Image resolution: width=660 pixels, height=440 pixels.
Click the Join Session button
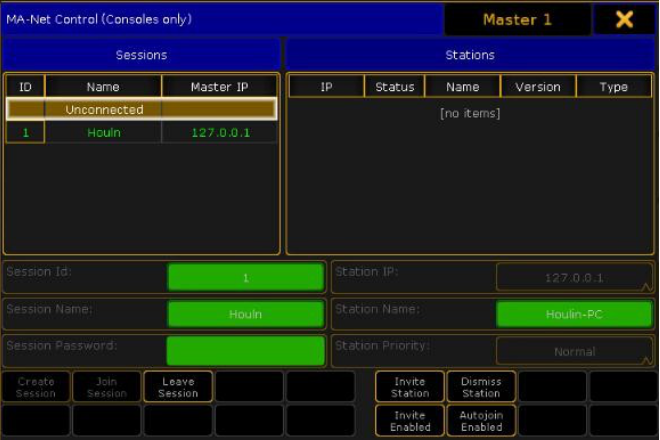(x=107, y=387)
